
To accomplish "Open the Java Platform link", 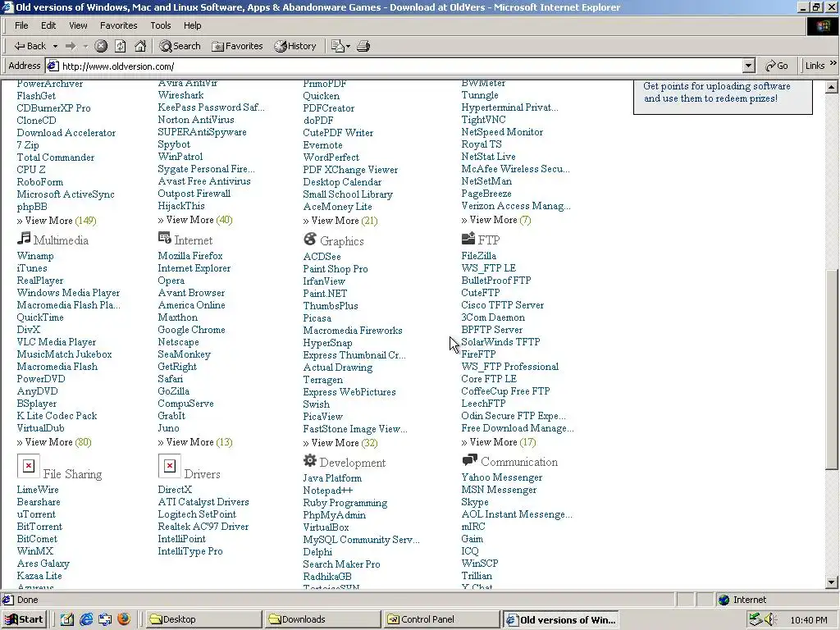I will (x=332, y=478).
